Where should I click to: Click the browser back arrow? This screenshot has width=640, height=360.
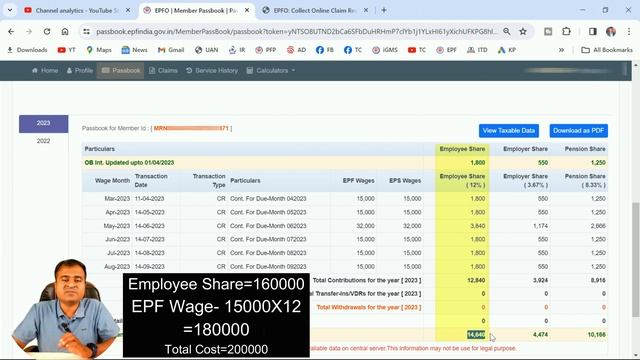(11, 31)
